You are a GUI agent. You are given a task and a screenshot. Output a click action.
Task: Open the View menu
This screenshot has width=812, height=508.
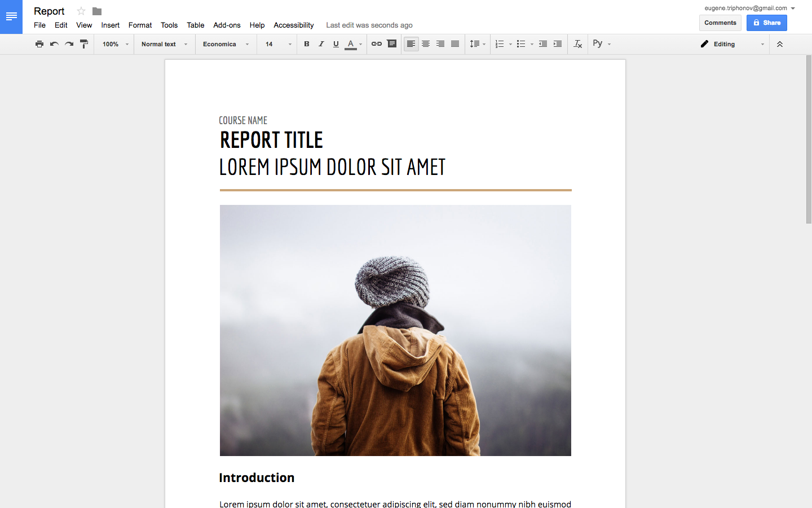84,25
